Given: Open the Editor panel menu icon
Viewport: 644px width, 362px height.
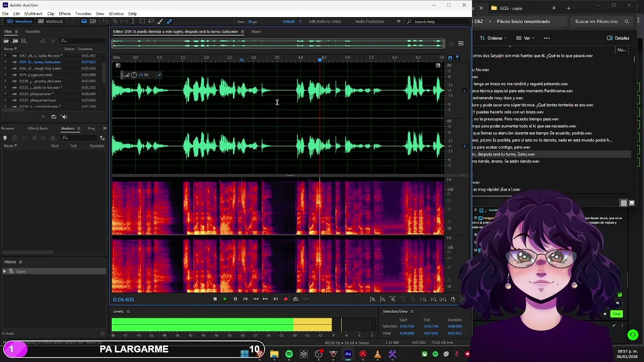Looking at the screenshot, I should [243, 32].
